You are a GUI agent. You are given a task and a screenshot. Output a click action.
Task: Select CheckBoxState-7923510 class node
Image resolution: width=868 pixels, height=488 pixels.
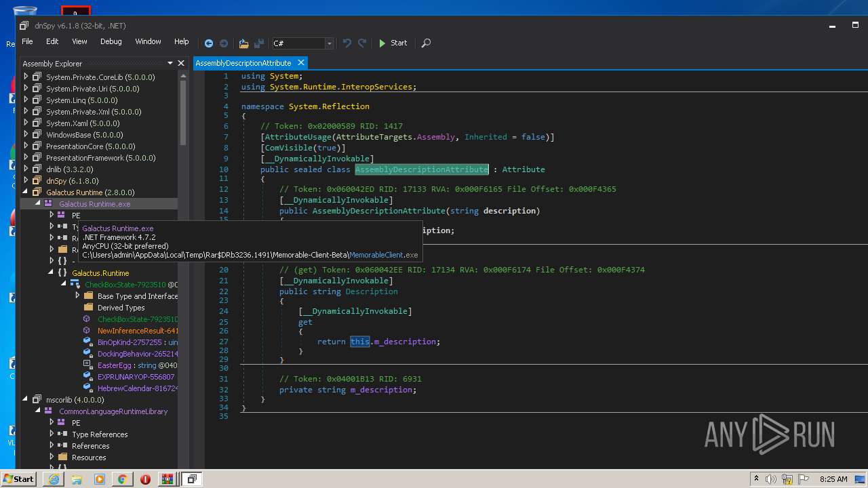coord(125,285)
